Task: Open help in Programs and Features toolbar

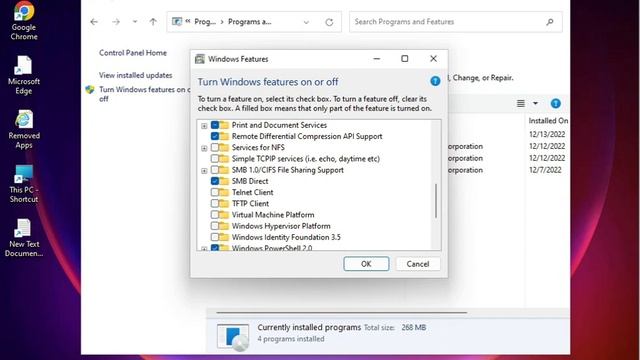Action: click(556, 103)
